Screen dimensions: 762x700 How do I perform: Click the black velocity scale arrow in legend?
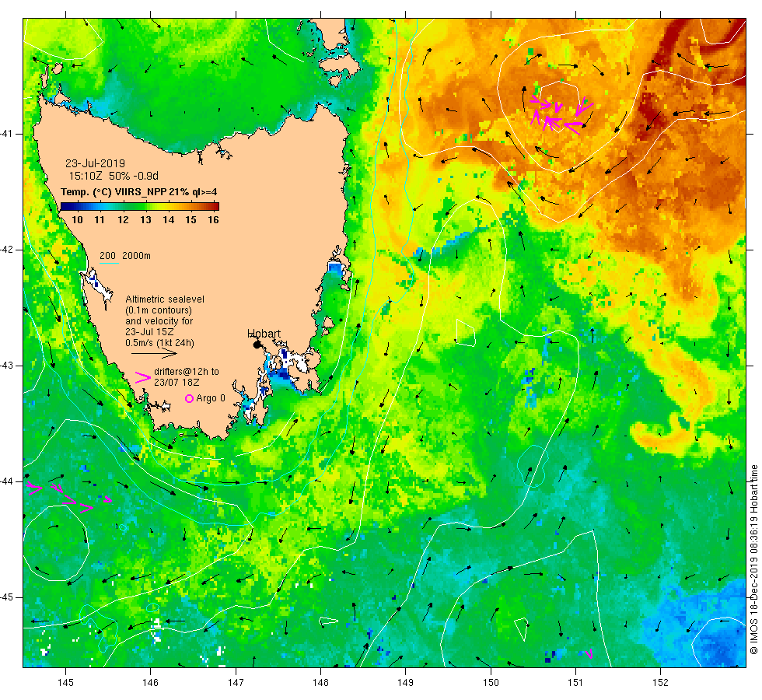click(x=154, y=353)
